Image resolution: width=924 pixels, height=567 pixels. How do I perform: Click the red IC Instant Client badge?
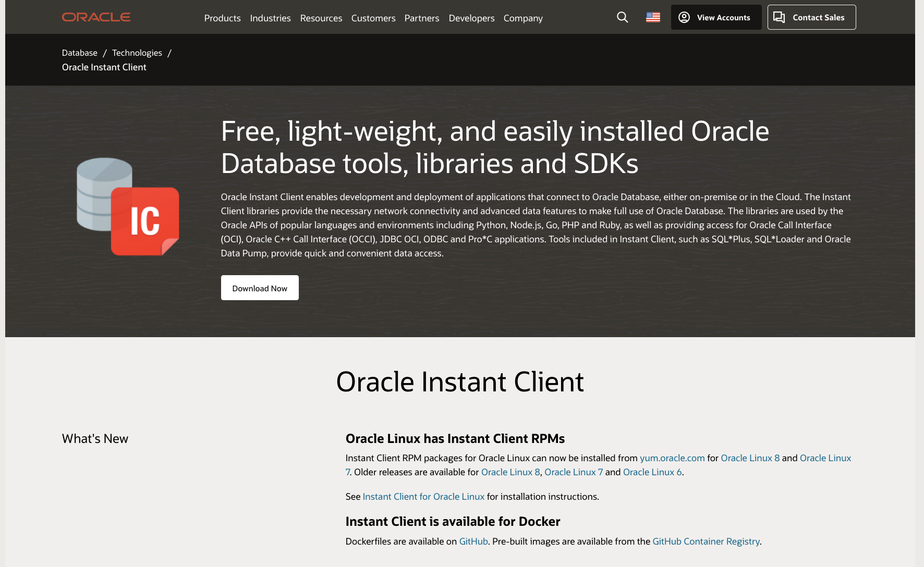coord(144,221)
